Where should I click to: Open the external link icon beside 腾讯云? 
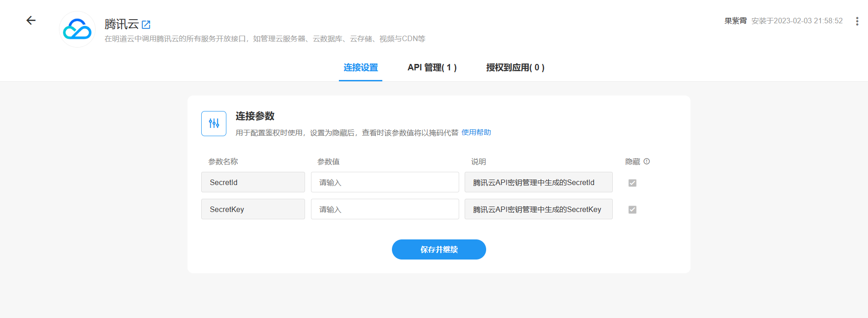coord(146,25)
